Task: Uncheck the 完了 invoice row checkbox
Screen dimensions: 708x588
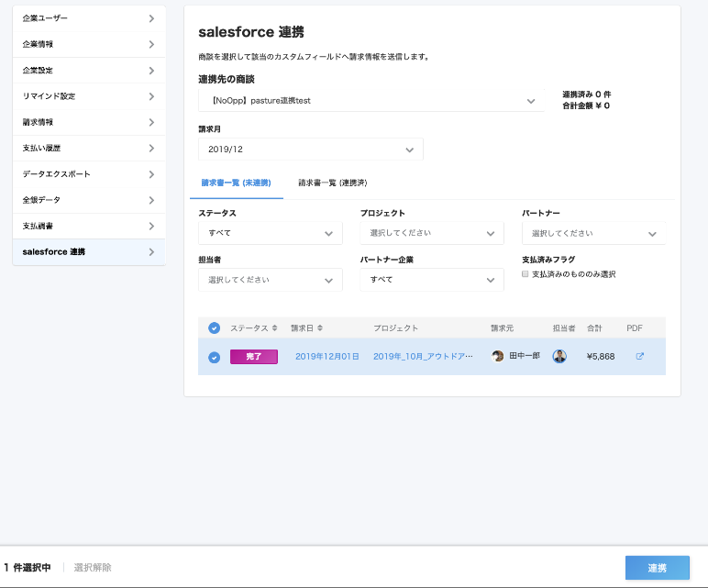Action: pos(214,357)
